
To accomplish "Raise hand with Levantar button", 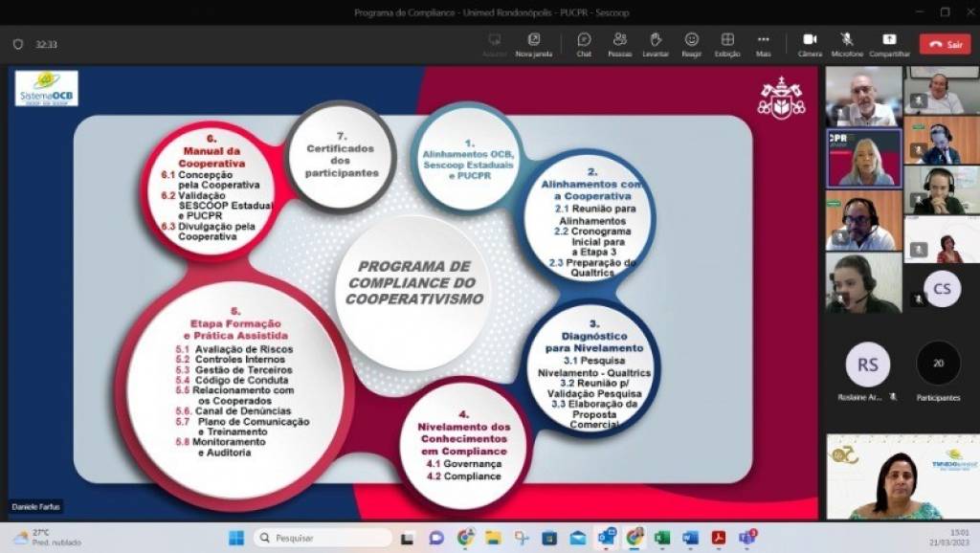I will [x=655, y=44].
